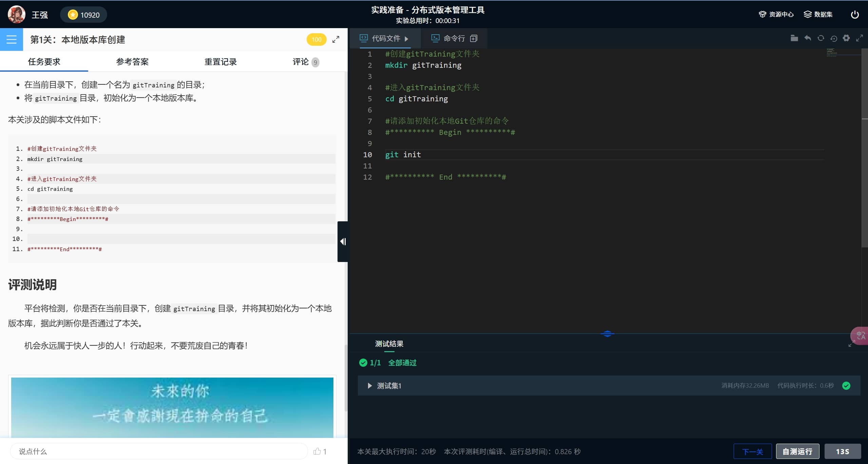Click the 消耗内存32.26MB text
The height and width of the screenshot is (464, 868).
point(745,385)
